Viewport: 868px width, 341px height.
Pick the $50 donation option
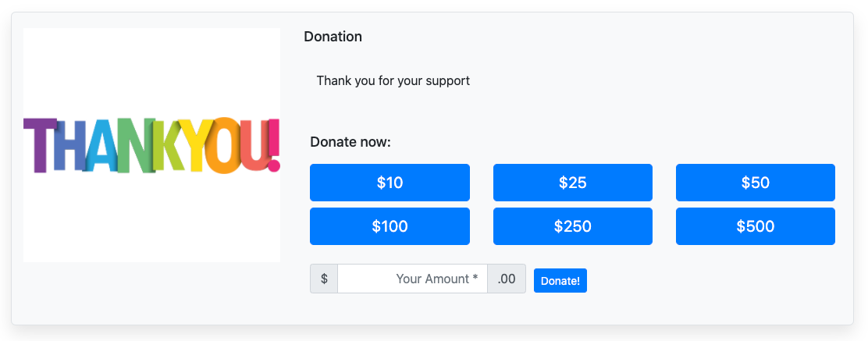click(755, 183)
